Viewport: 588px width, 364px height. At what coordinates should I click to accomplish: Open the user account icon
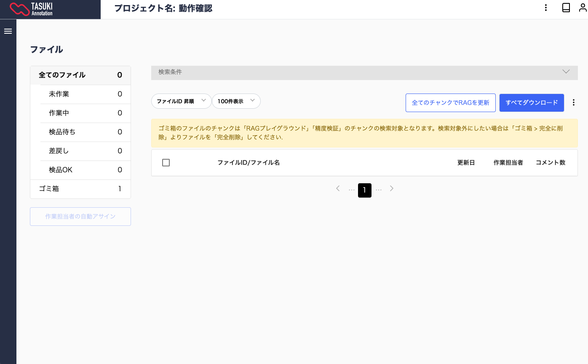(583, 8)
